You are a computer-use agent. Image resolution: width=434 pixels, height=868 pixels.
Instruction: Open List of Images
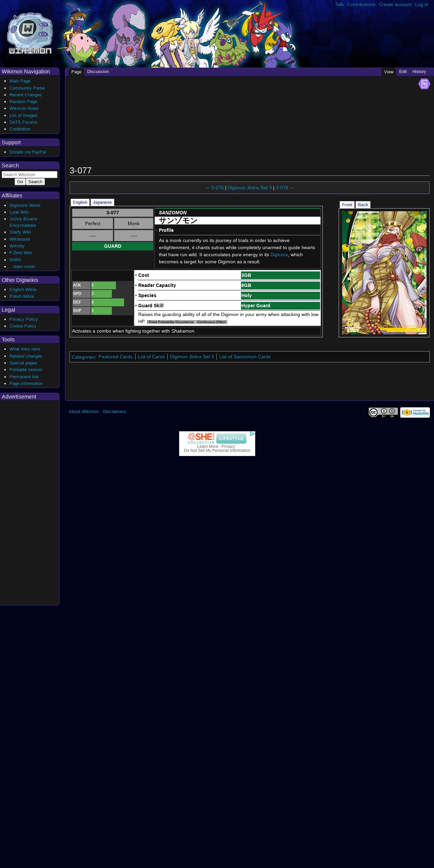pyautogui.click(x=23, y=116)
